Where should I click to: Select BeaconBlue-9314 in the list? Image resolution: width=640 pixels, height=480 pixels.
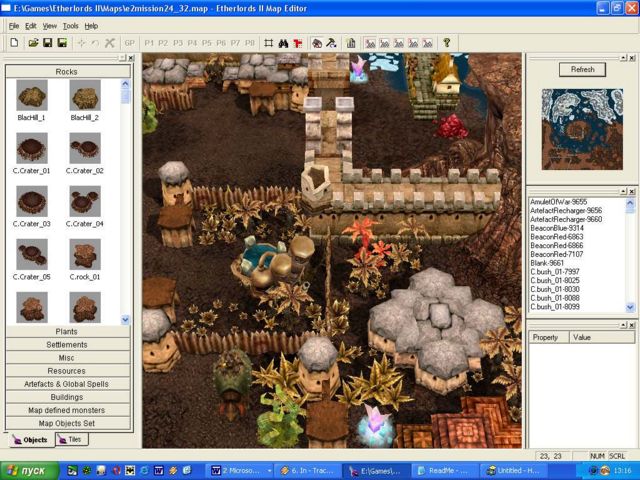coord(557,228)
